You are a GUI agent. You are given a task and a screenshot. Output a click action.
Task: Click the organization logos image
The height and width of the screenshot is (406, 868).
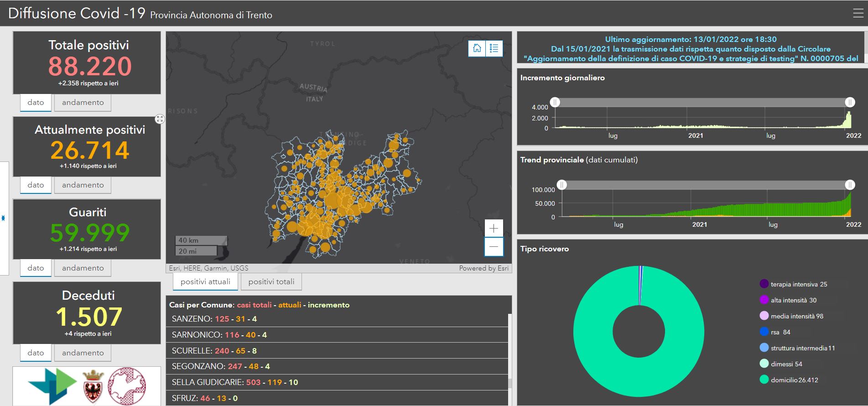click(x=87, y=386)
